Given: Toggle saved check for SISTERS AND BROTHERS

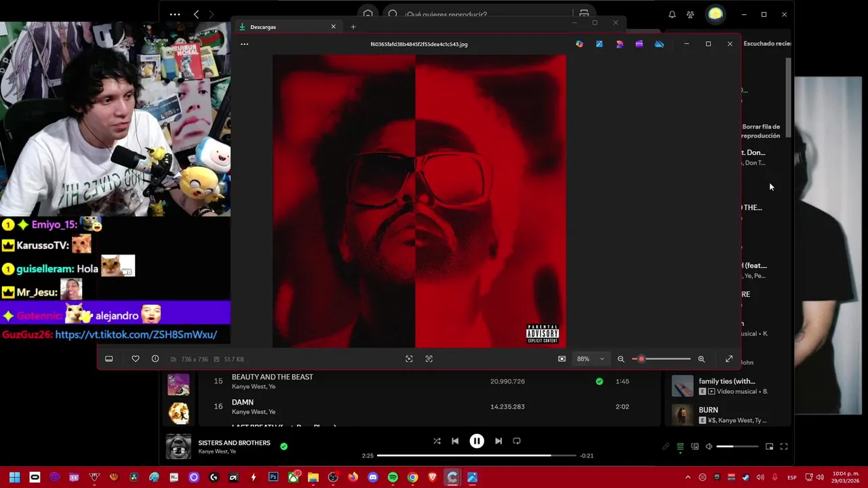Looking at the screenshot, I should 283,447.
